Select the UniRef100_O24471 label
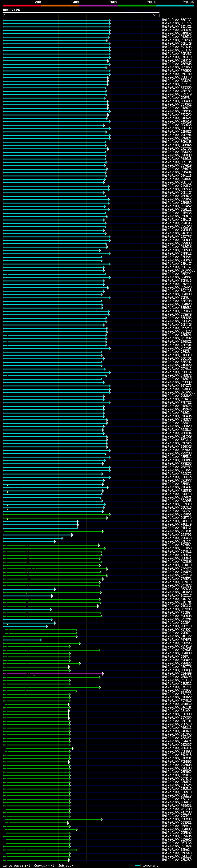This screenshot has height=868, width=197. (177, 741)
